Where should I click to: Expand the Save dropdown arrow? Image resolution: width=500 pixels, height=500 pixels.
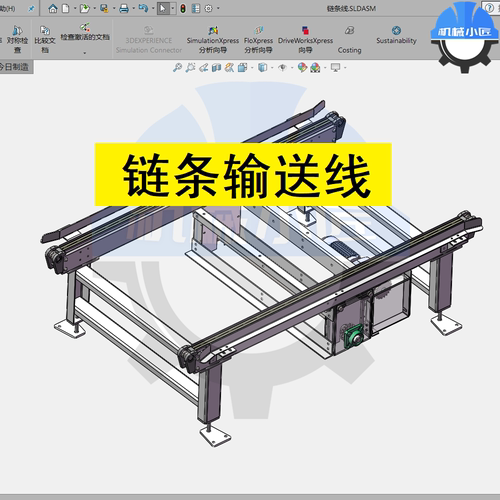114,8
